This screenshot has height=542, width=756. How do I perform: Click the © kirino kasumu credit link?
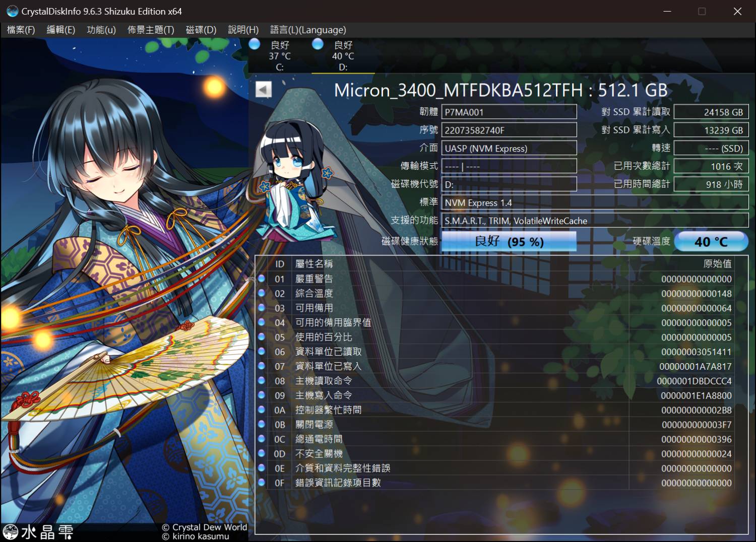click(196, 536)
